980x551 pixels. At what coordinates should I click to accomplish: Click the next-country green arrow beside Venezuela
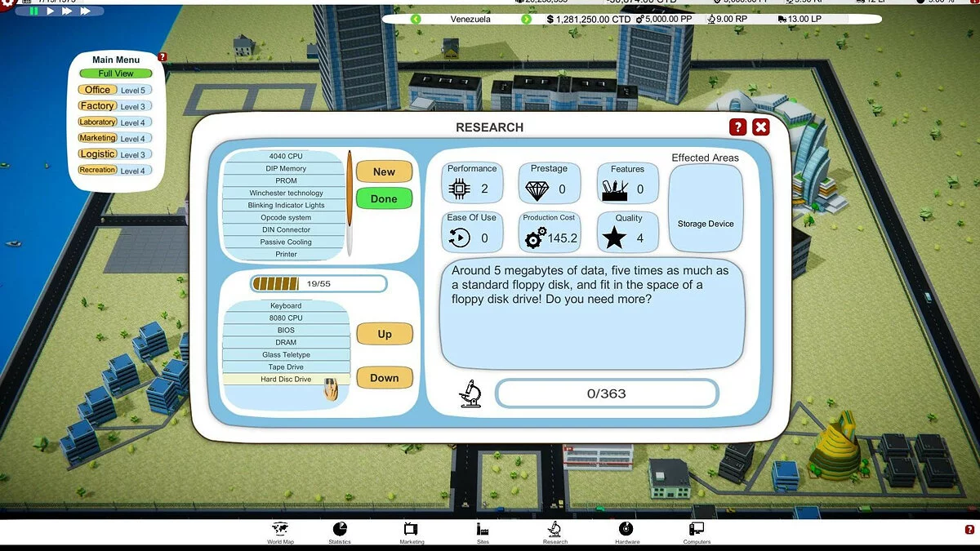click(x=528, y=18)
